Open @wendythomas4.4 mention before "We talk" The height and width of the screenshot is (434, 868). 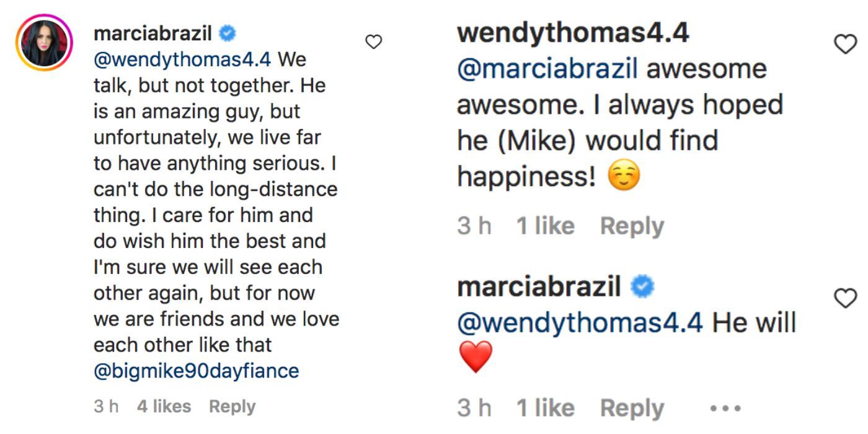(x=182, y=60)
